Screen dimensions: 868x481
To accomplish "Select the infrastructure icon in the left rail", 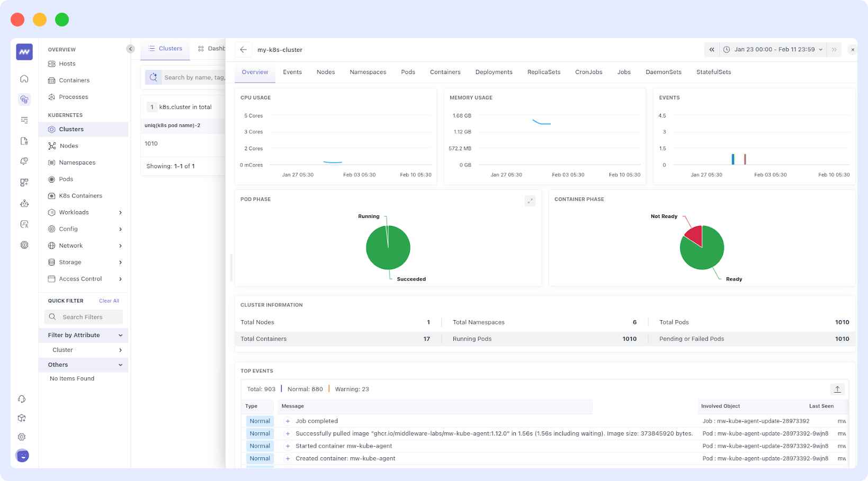I will 24,99.
